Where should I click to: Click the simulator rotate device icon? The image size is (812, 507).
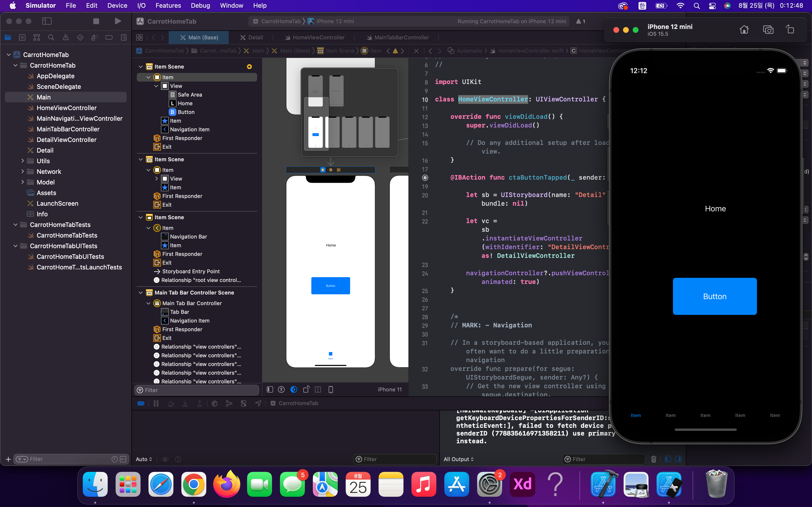coord(790,30)
